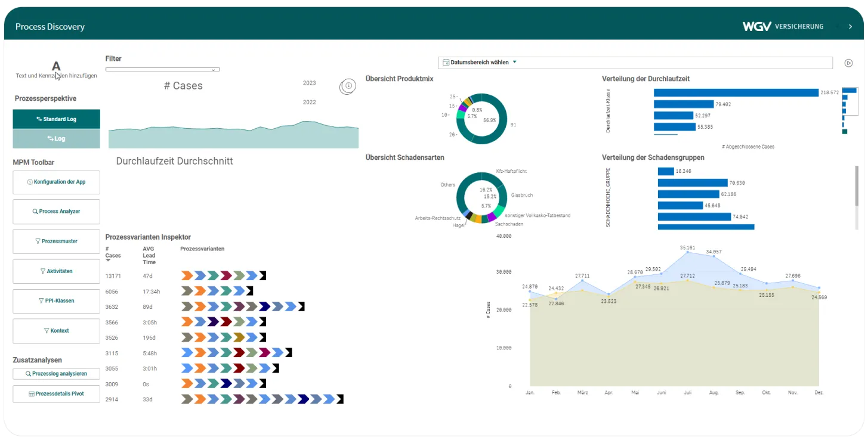Click the 34.057 data point in Aug.
The height and width of the screenshot is (443, 868).
(713, 256)
